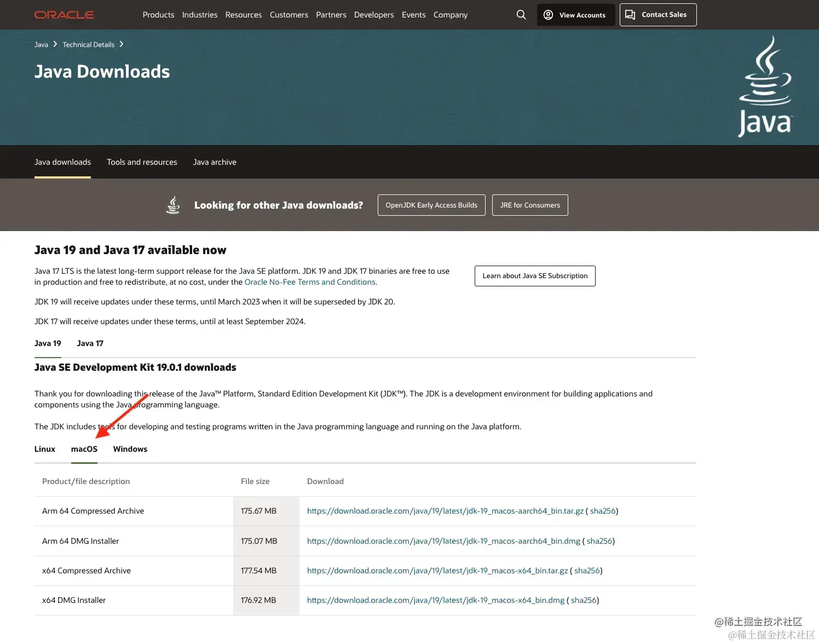Click JRE for Consumers button
This screenshot has height=644, width=819.
click(530, 205)
